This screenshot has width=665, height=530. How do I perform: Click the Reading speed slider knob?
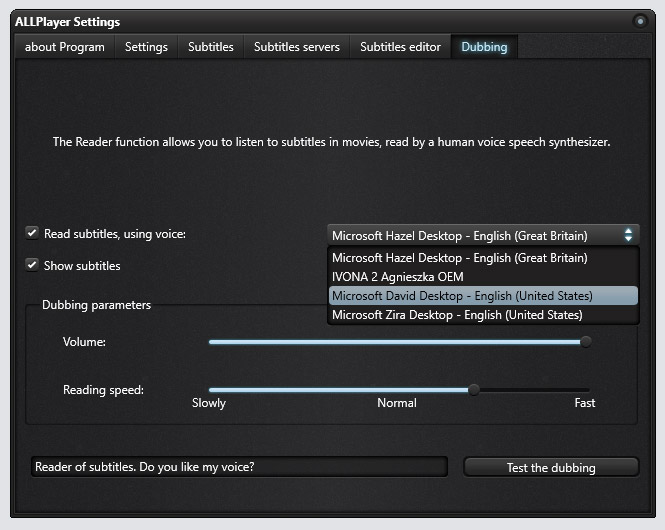(474, 390)
